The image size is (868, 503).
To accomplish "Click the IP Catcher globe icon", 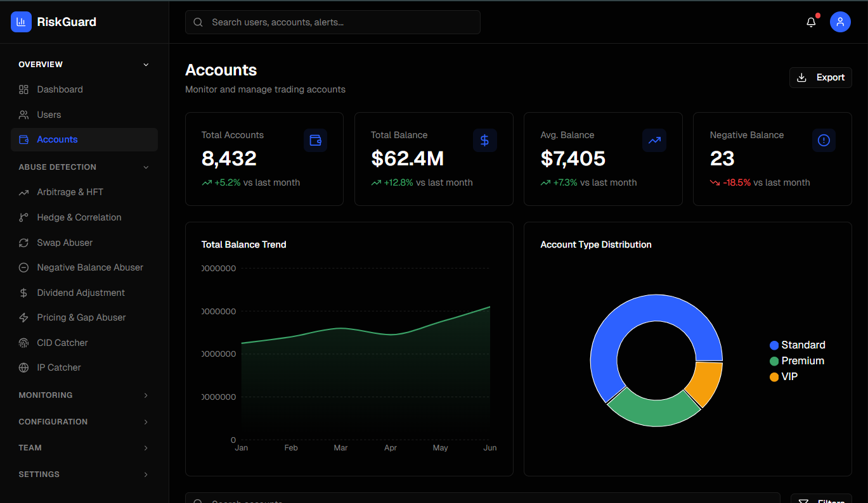I will [x=23, y=367].
